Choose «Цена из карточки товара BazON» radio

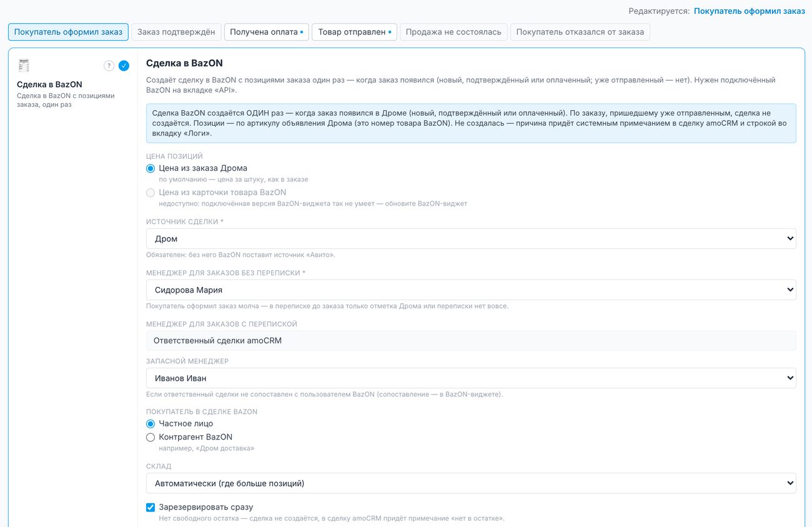[151, 193]
